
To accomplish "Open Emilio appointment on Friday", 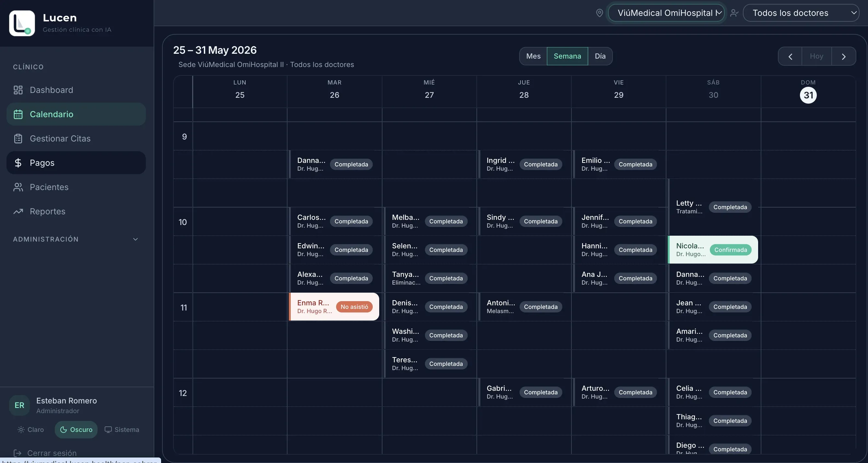I will pyautogui.click(x=618, y=164).
